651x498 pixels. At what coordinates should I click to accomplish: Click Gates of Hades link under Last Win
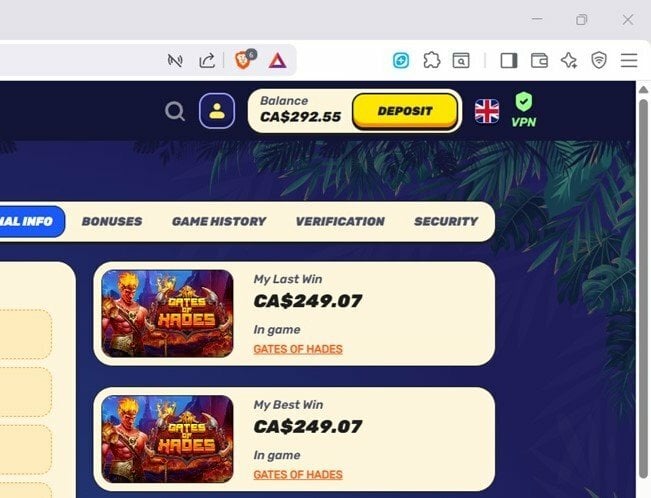(x=298, y=349)
